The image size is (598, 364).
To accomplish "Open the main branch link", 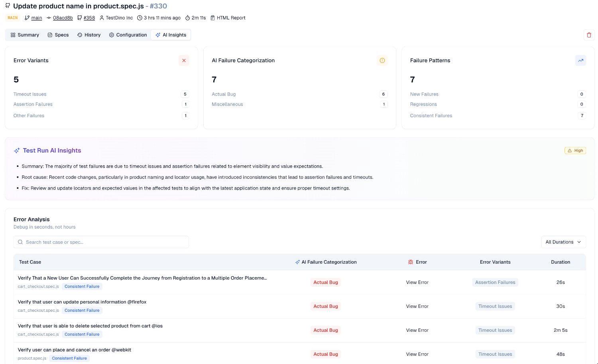I will pos(37,18).
